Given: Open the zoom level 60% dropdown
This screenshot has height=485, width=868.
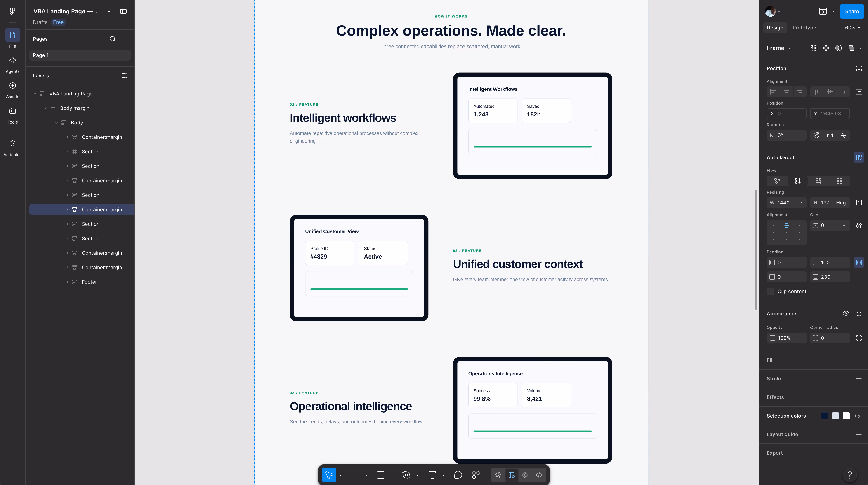Looking at the screenshot, I should coord(852,28).
